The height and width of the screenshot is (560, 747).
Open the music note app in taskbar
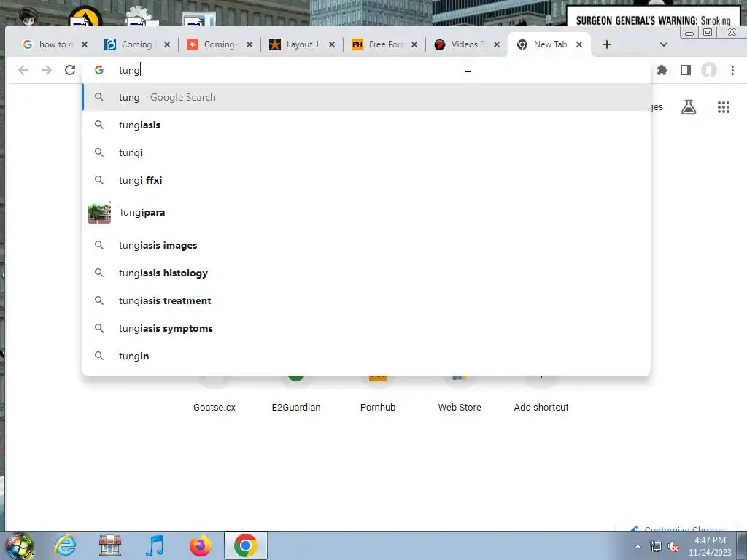pos(155,545)
